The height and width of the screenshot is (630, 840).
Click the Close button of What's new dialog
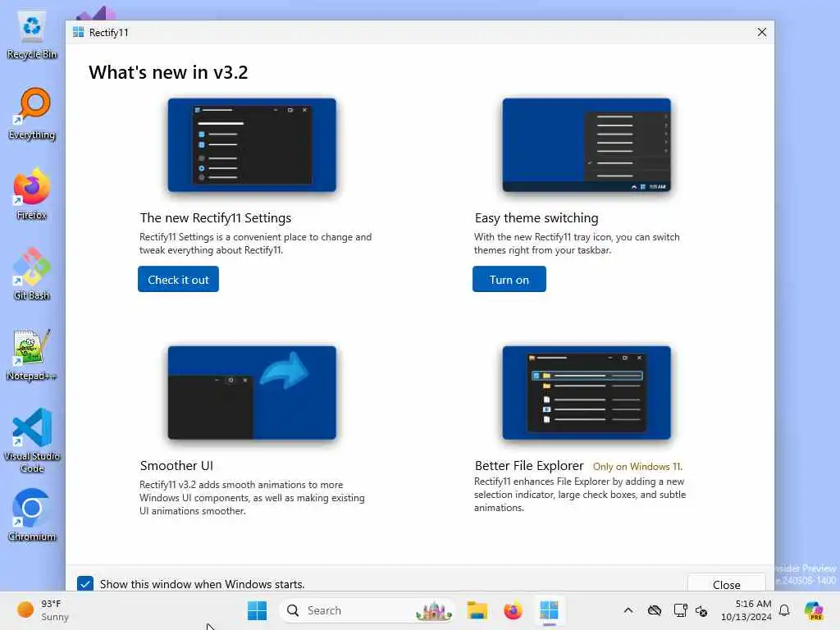(x=727, y=584)
